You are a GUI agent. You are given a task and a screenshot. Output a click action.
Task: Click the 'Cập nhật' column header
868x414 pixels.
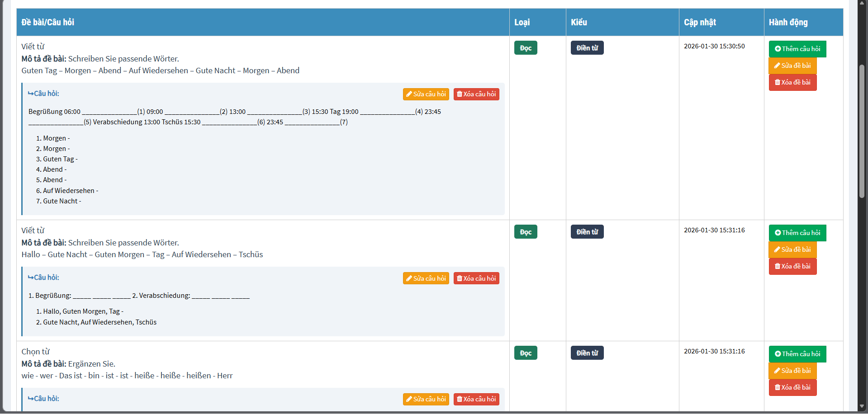click(x=700, y=22)
